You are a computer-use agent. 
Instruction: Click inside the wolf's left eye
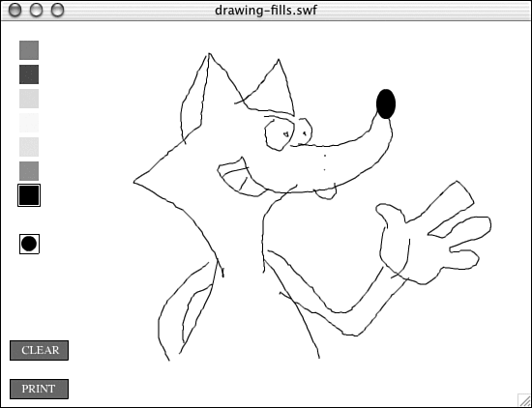pos(279,134)
